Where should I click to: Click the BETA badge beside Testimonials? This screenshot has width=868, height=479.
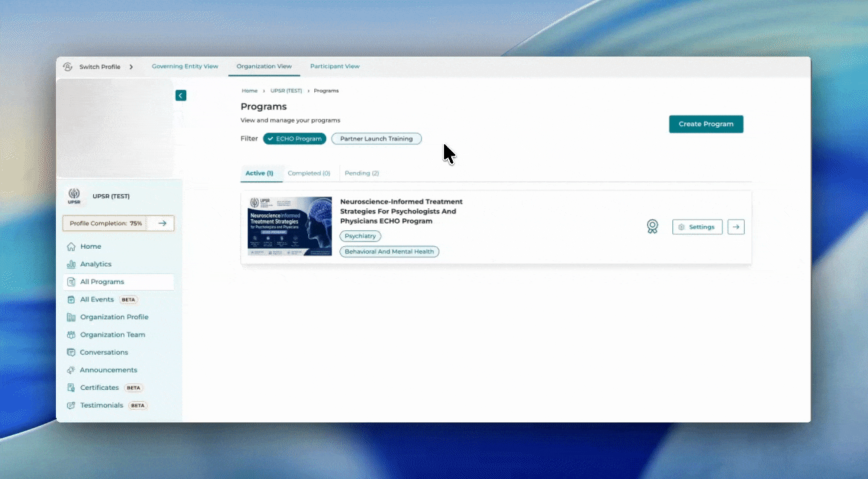(x=138, y=405)
